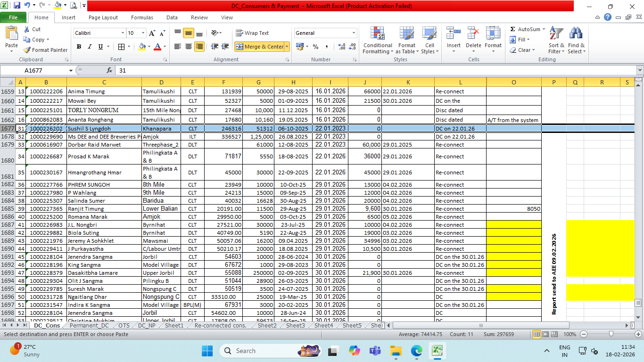This screenshot has height=362, width=644.
Task: Apply the Bold formatting button
Action: (x=79, y=47)
